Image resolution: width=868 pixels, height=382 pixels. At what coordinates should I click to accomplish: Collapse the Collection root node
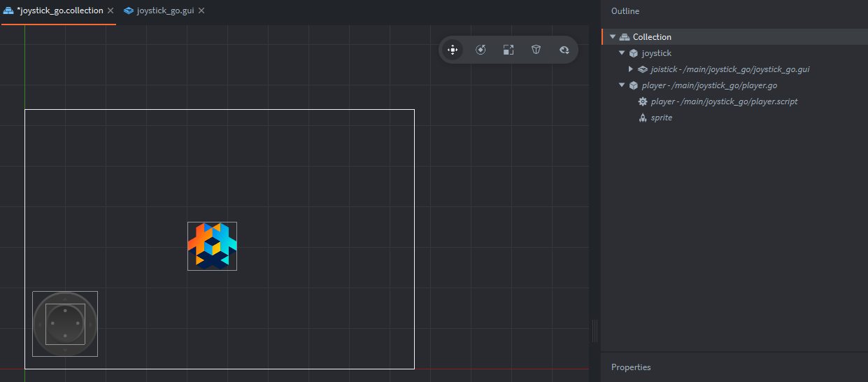point(613,37)
